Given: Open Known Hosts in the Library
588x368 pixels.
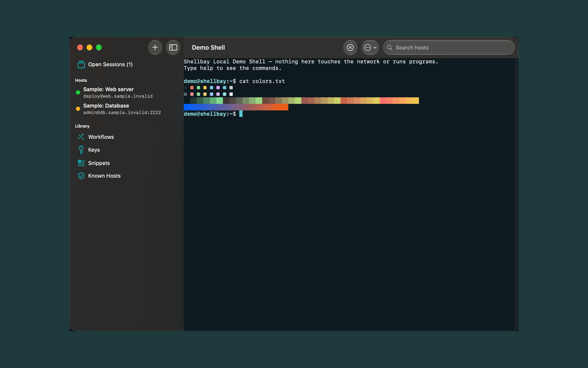Looking at the screenshot, I should tap(126, 176).
